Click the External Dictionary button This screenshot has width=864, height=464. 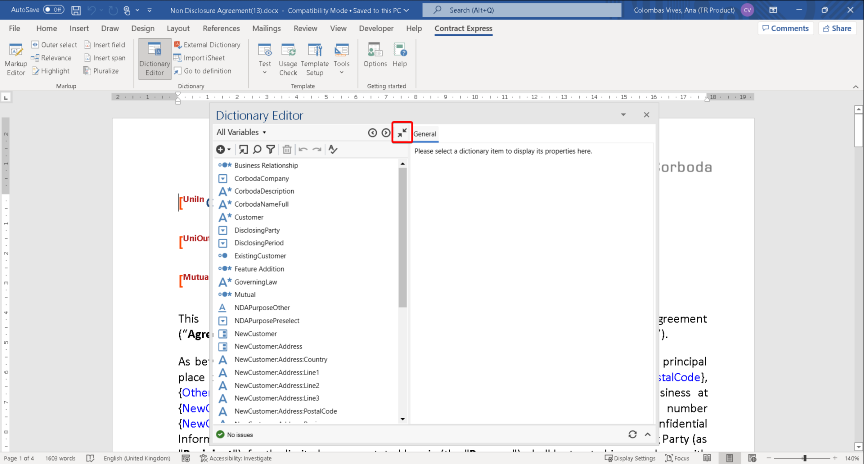point(206,45)
